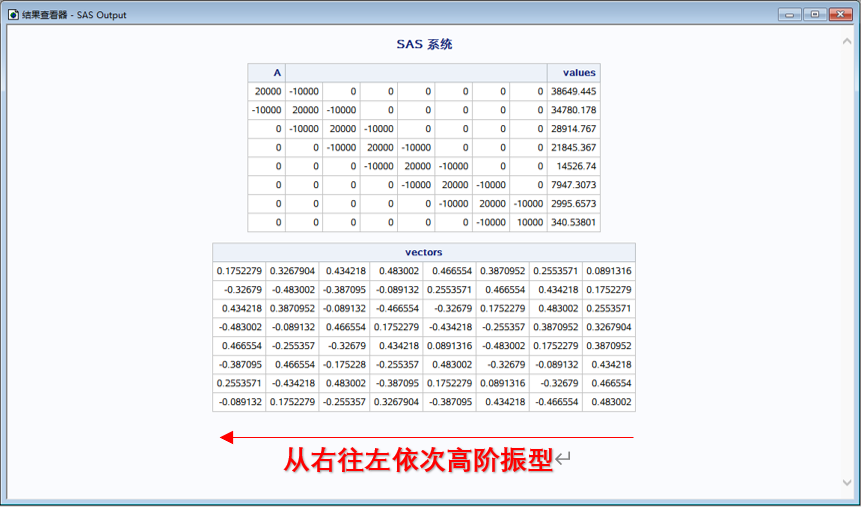Select eigenvalue cell 28914.767

click(573, 129)
